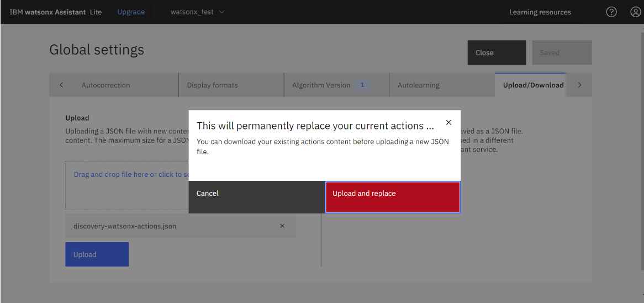
Task: Switch to the Algorithm Version tab
Action: [336, 85]
